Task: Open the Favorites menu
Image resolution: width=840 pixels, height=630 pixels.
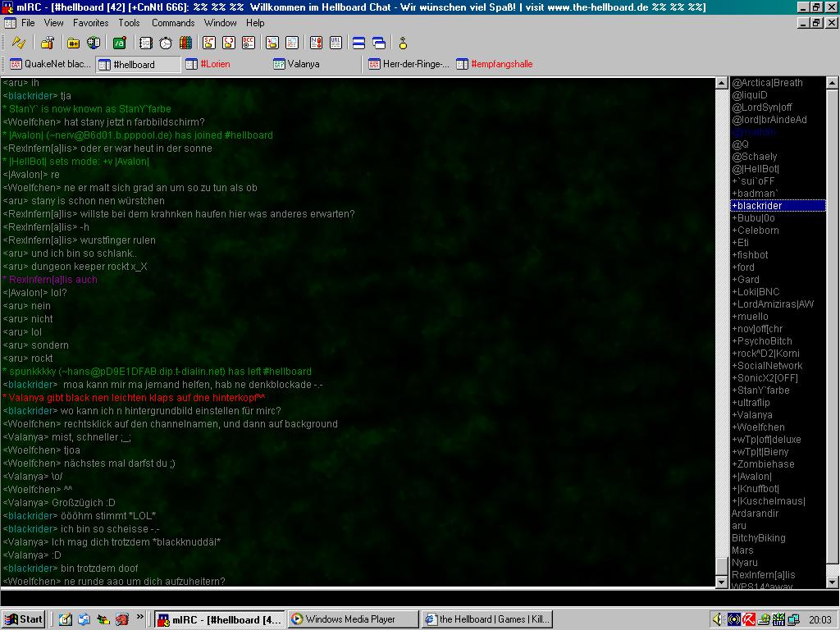Action: point(90,23)
